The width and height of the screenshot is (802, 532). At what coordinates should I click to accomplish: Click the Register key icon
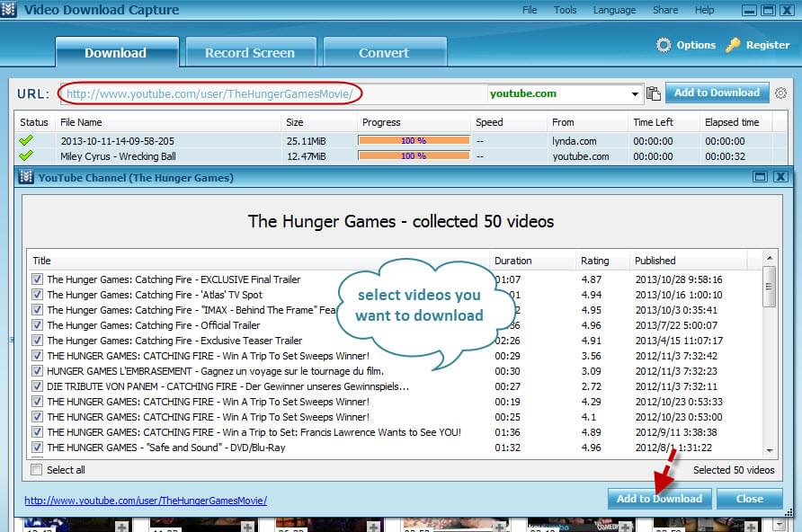(x=733, y=45)
